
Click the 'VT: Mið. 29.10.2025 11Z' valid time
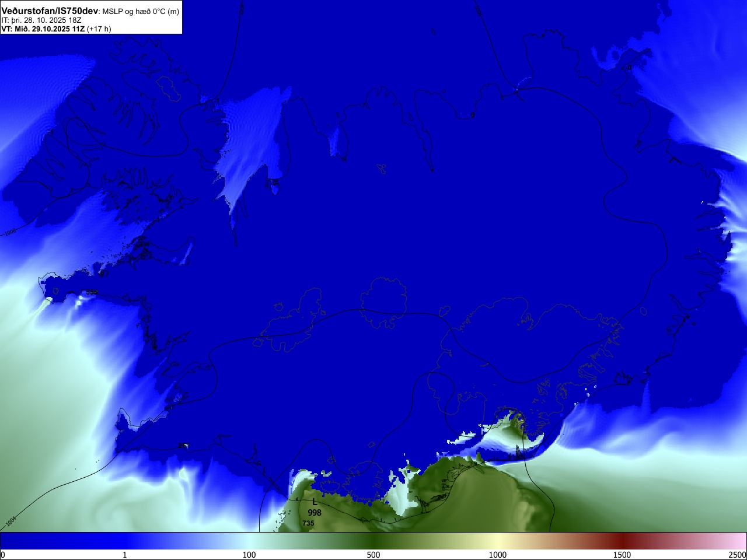click(x=43, y=29)
